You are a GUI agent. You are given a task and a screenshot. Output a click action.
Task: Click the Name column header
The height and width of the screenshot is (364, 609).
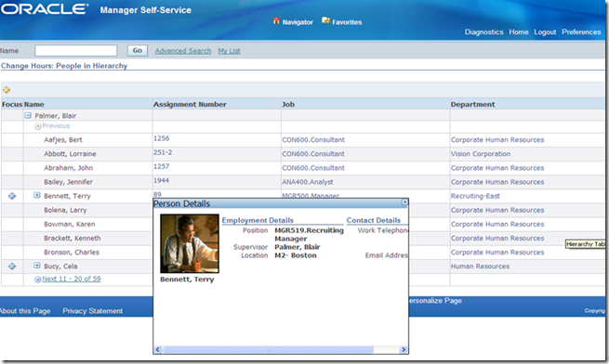(34, 104)
